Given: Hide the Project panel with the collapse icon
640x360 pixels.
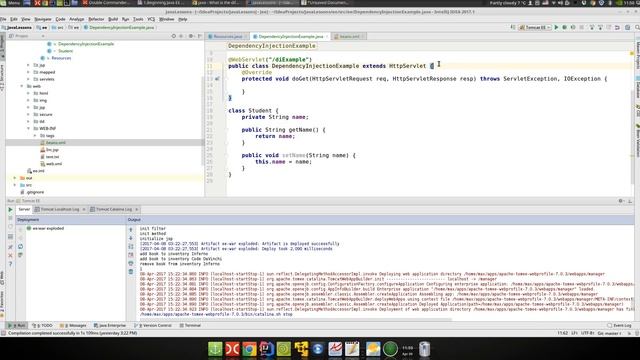Looking at the screenshot, I should coord(200,36).
